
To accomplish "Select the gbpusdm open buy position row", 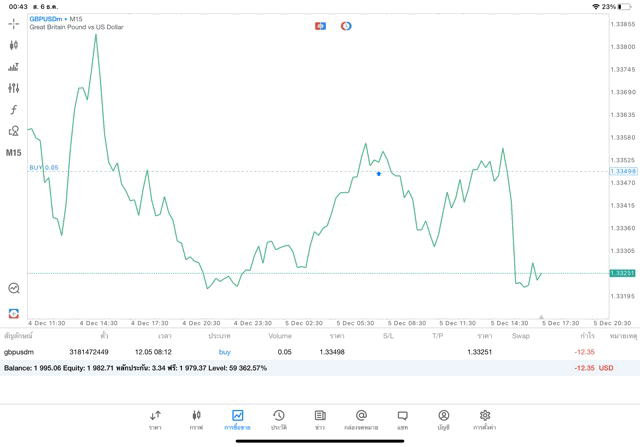I will point(300,352).
